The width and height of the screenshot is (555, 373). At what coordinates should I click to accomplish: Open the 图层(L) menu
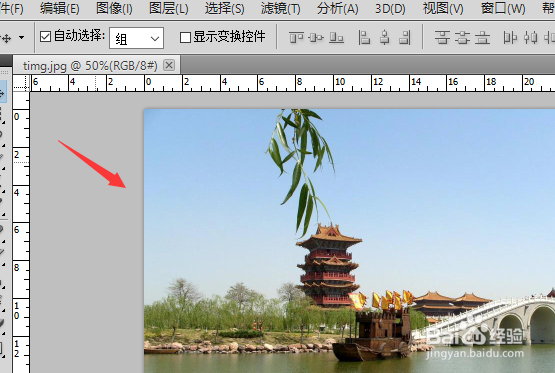coord(168,8)
